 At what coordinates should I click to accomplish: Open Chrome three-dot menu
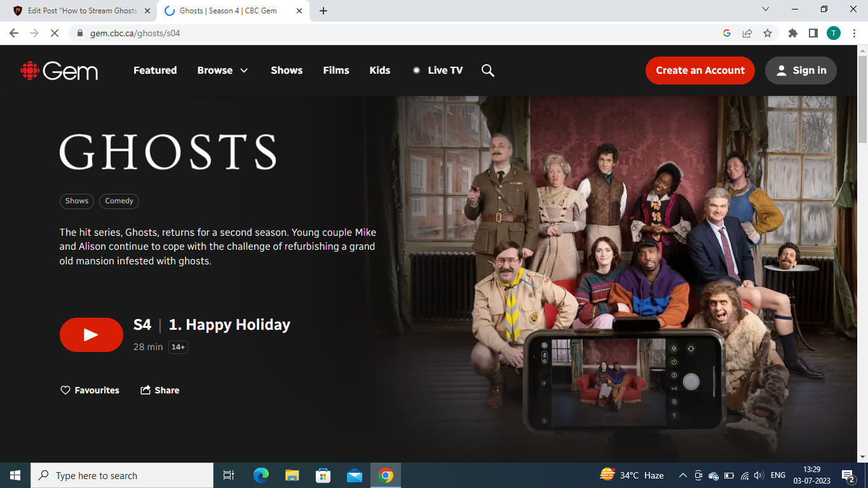[x=854, y=33]
